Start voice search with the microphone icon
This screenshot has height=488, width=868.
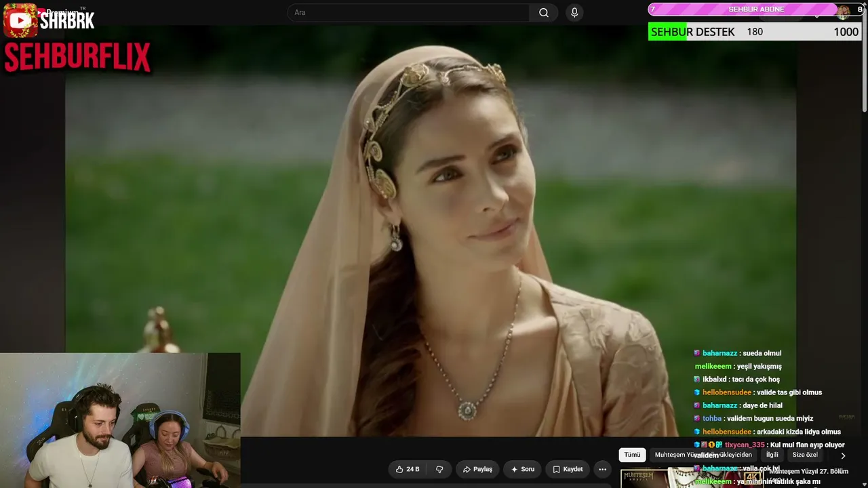tap(574, 13)
